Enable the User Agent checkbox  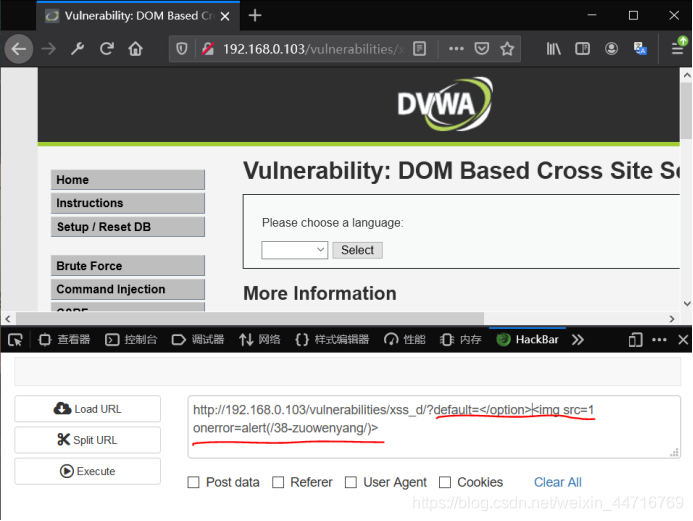(x=351, y=482)
